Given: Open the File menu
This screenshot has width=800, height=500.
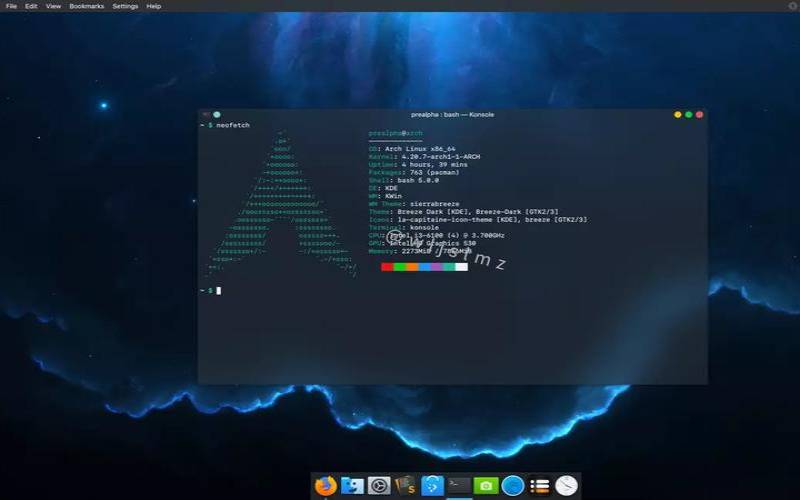Looking at the screenshot, I should pos(11,6).
